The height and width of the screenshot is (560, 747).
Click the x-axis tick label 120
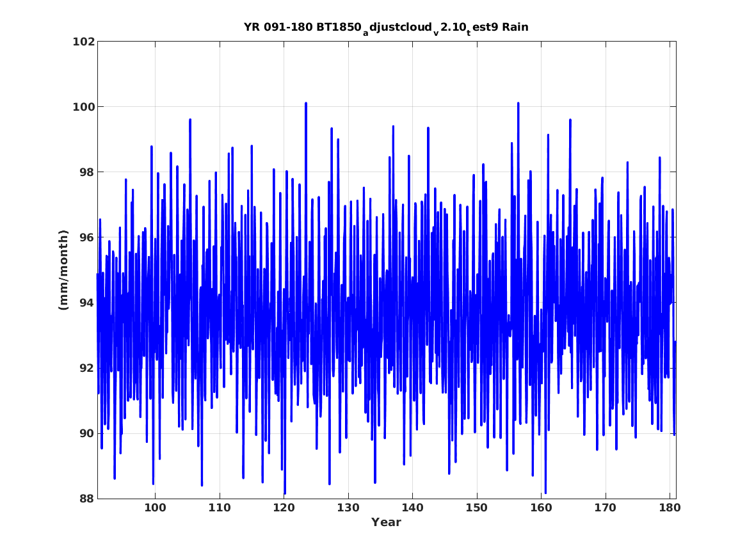click(x=284, y=508)
